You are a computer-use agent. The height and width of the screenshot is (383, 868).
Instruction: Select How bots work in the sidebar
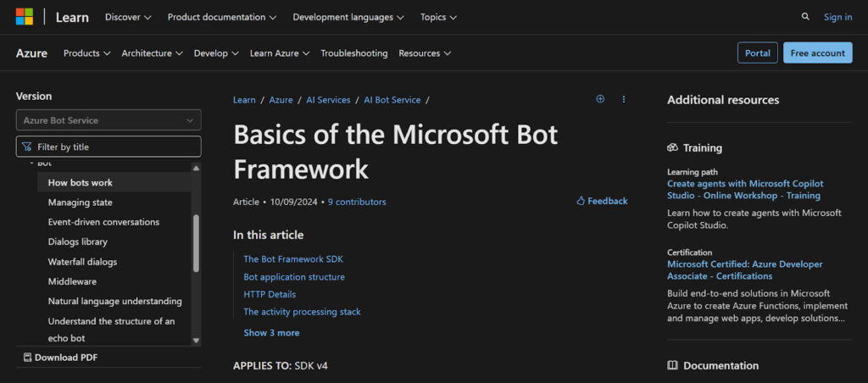coord(81,182)
